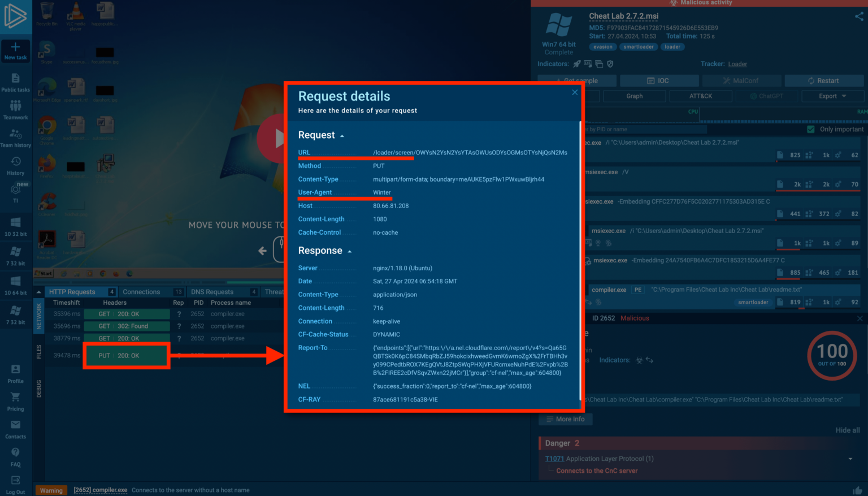Click the ChatGPT button
868x496 pixels.
(x=767, y=96)
